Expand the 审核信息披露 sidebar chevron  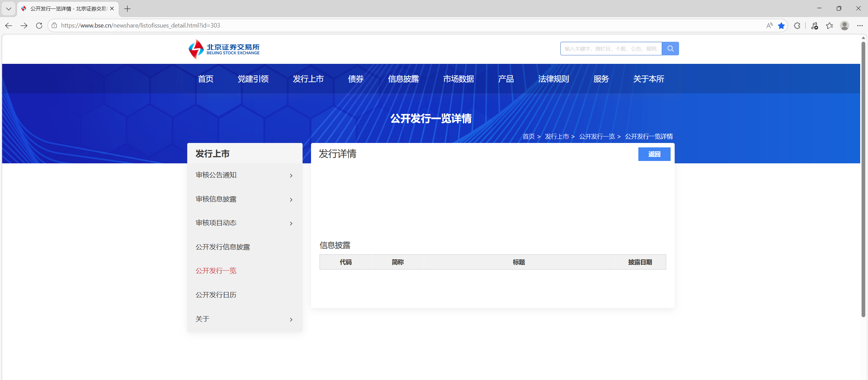[291, 200]
